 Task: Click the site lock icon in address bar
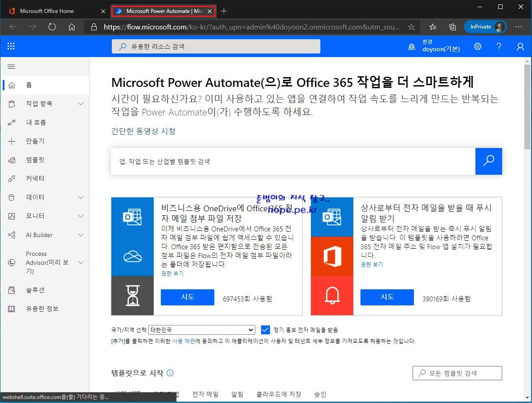pos(94,27)
